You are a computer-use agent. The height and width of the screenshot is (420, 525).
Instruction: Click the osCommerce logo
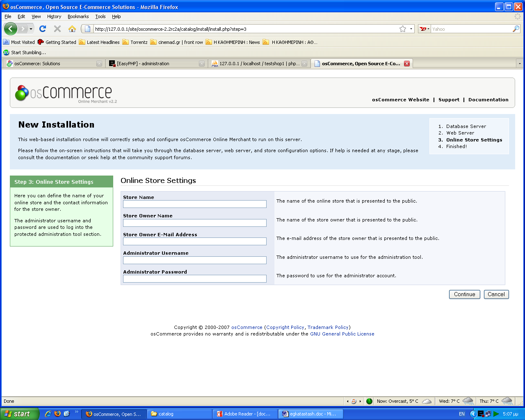click(66, 93)
